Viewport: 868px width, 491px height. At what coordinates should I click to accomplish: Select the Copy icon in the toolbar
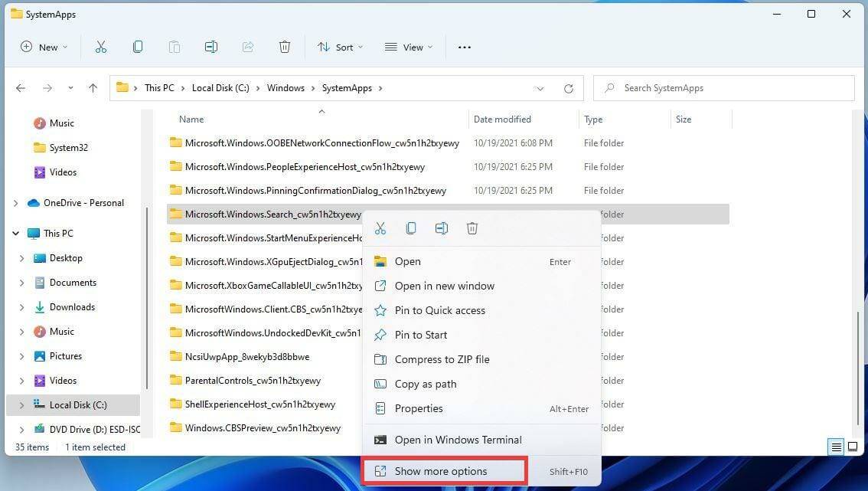pyautogui.click(x=137, y=47)
